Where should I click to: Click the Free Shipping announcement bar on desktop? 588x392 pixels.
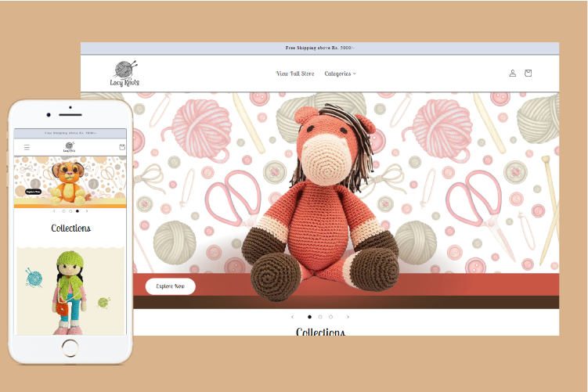319,49
